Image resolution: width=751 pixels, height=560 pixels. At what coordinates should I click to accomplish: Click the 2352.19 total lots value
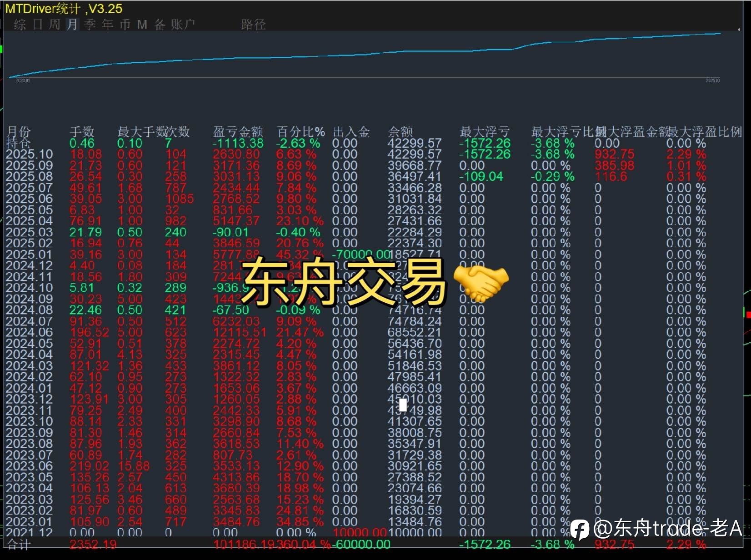point(93,545)
